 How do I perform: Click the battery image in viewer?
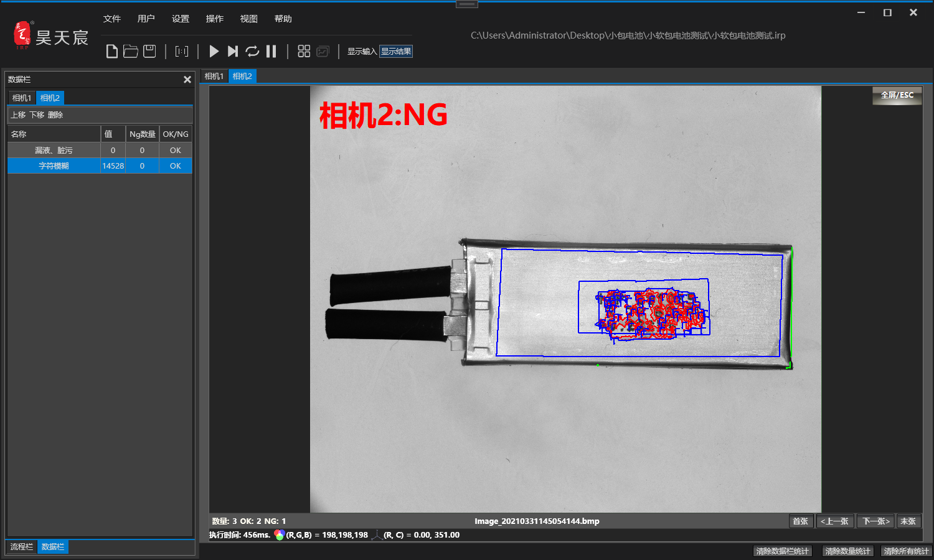[560, 305]
